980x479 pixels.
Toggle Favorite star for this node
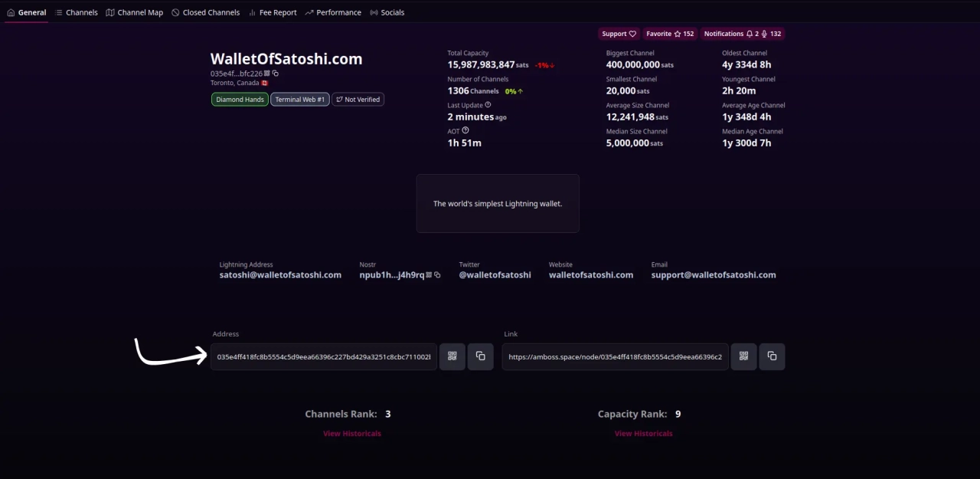click(x=670, y=34)
